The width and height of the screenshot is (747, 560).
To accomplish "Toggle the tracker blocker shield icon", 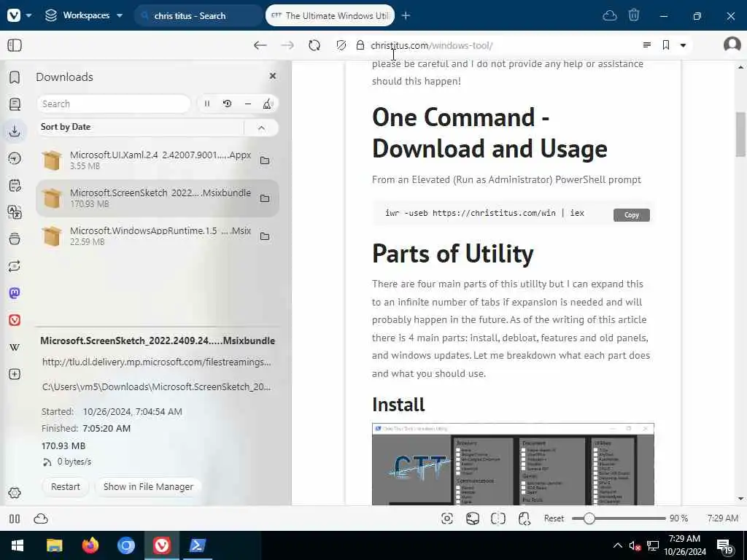I will tap(341, 45).
